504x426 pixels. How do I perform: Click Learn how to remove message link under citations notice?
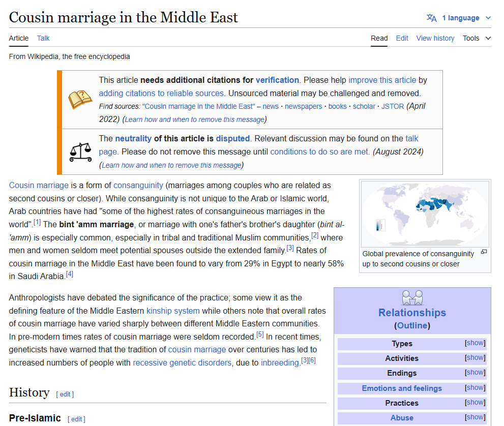pyautogui.click(x=194, y=119)
